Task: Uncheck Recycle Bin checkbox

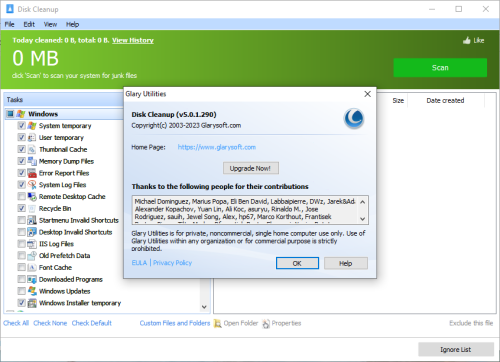Action: click(x=22, y=209)
